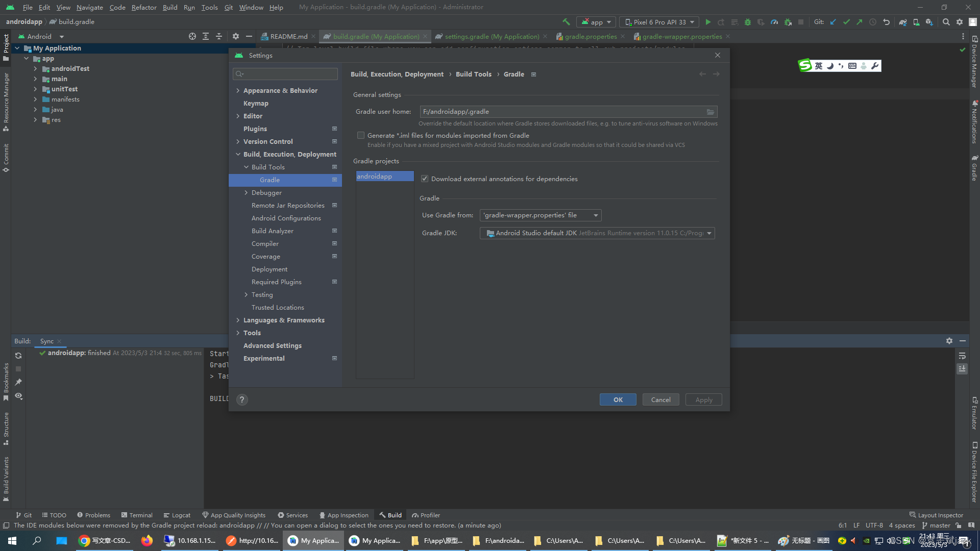This screenshot has height=551, width=980.
Task: Switch to the gradle.properties editor tab
Action: click(x=590, y=36)
